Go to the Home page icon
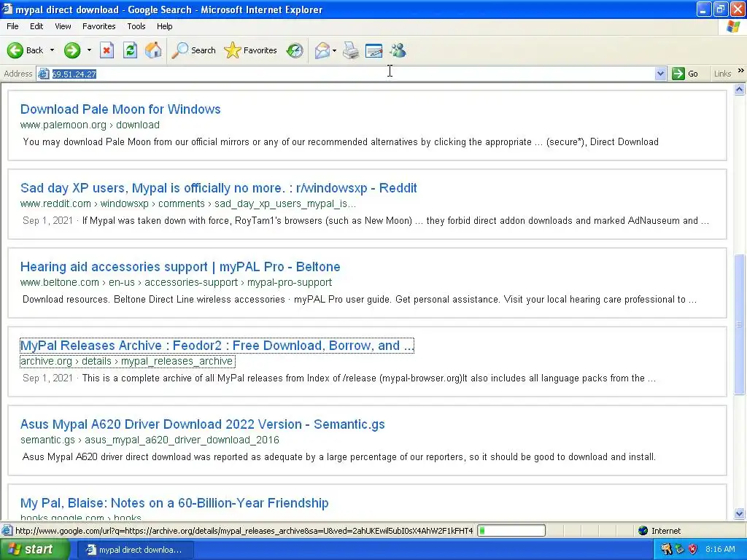This screenshot has height=560, width=747. click(x=153, y=50)
